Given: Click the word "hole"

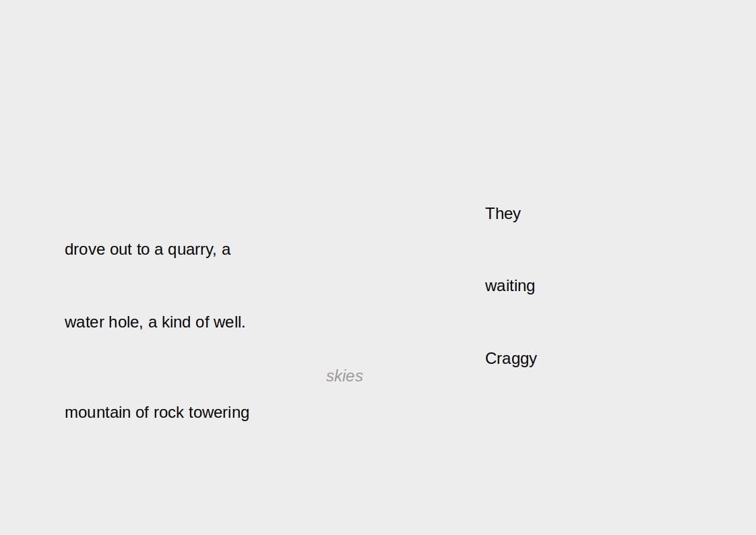Looking at the screenshot, I should pyautogui.click(x=125, y=323).
